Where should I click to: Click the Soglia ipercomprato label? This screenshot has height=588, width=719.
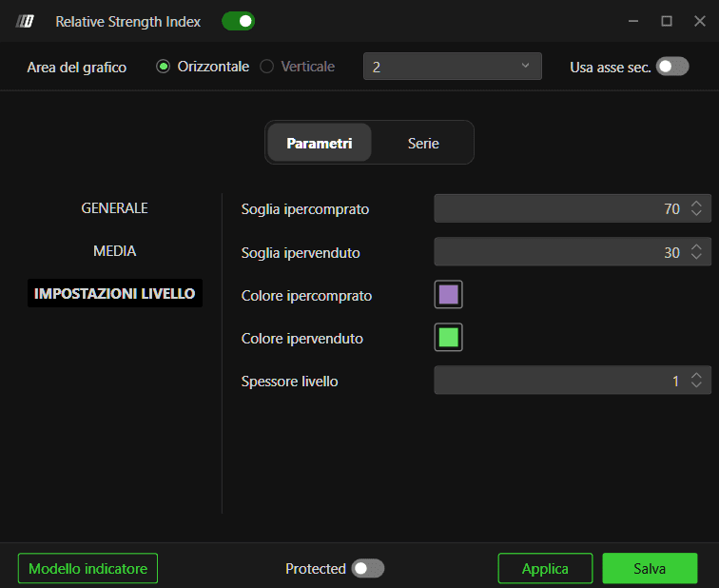pos(305,209)
